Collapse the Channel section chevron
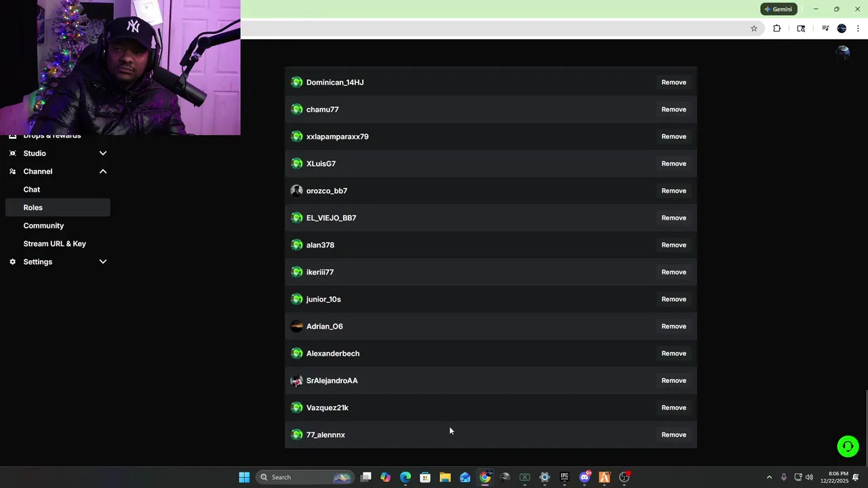This screenshot has width=868, height=488. coord(103,171)
